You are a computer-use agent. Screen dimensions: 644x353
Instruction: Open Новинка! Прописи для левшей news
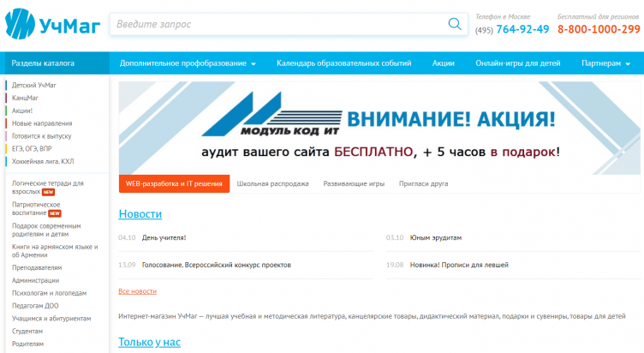coord(459,265)
